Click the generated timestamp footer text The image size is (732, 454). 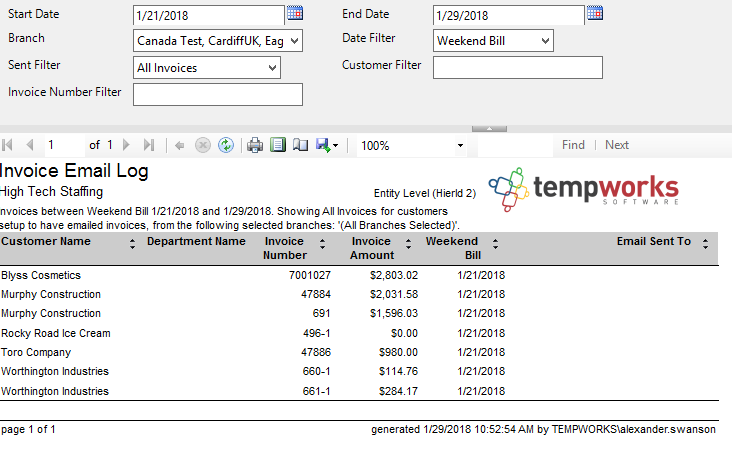coord(543,429)
